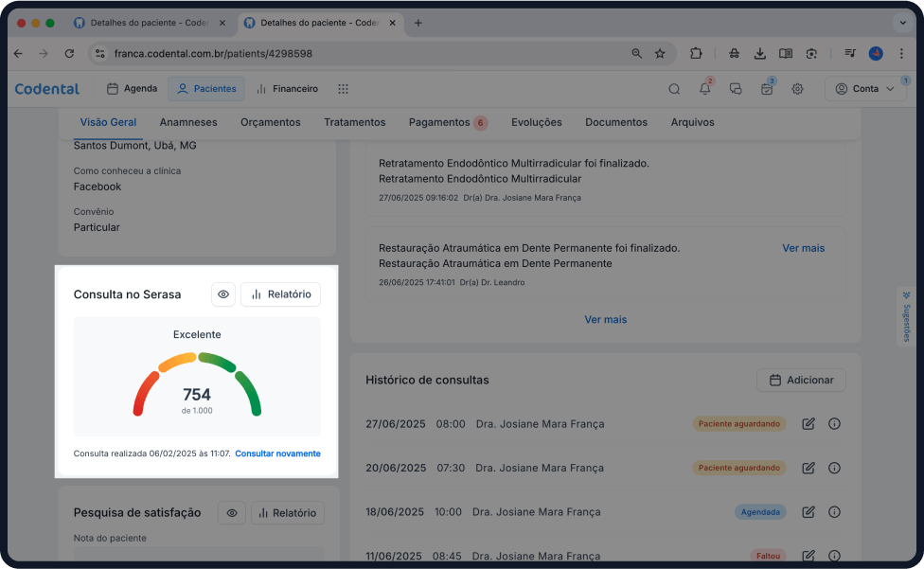
Task: Bookmark this page with the star icon
Action: [x=660, y=54]
